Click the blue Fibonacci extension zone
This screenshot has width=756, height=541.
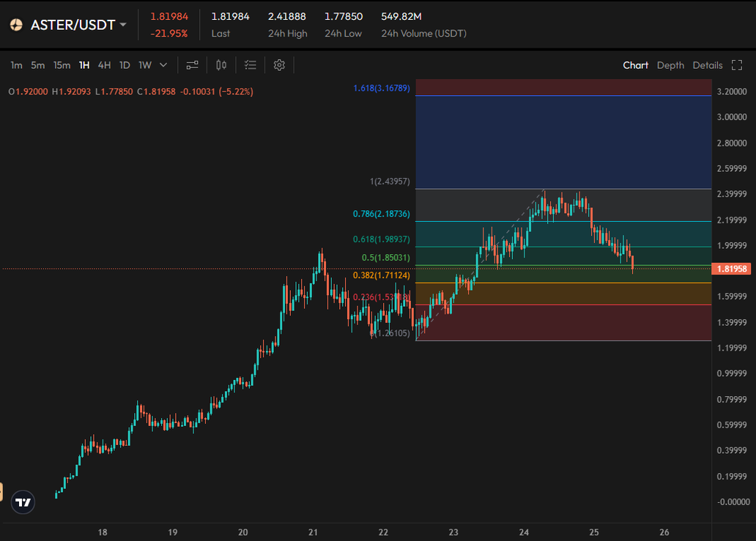pyautogui.click(x=563, y=142)
